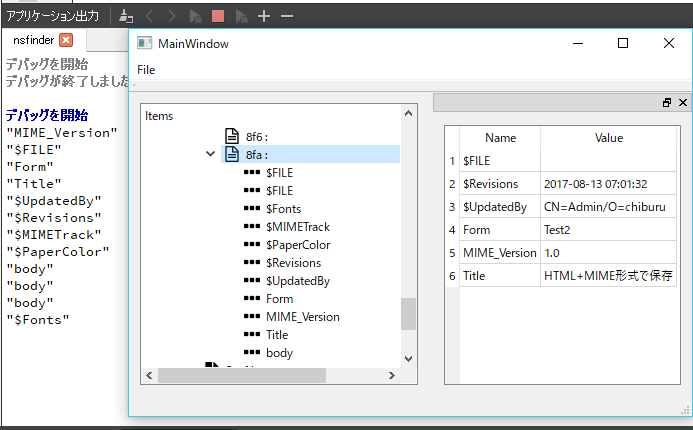693x430 pixels.
Task: Select the CN=Admin/O=chiburu value cell
Action: tap(609, 207)
